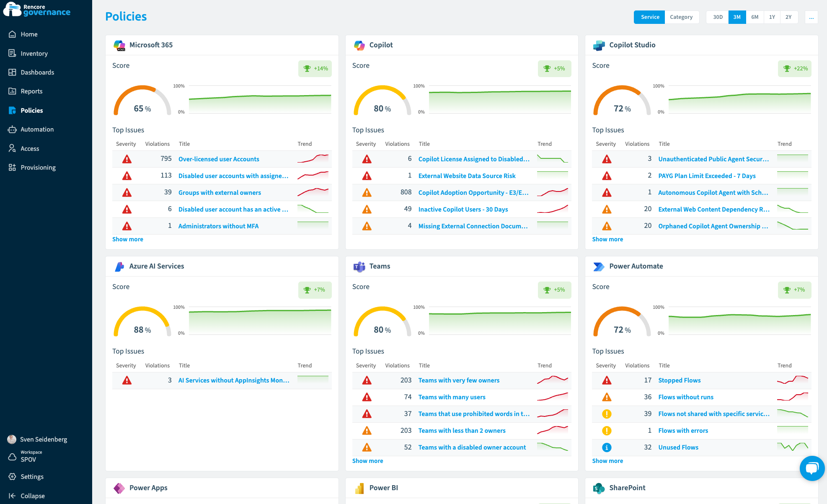Image resolution: width=827 pixels, height=504 pixels.
Task: Select the 30D time range
Action: tap(718, 17)
